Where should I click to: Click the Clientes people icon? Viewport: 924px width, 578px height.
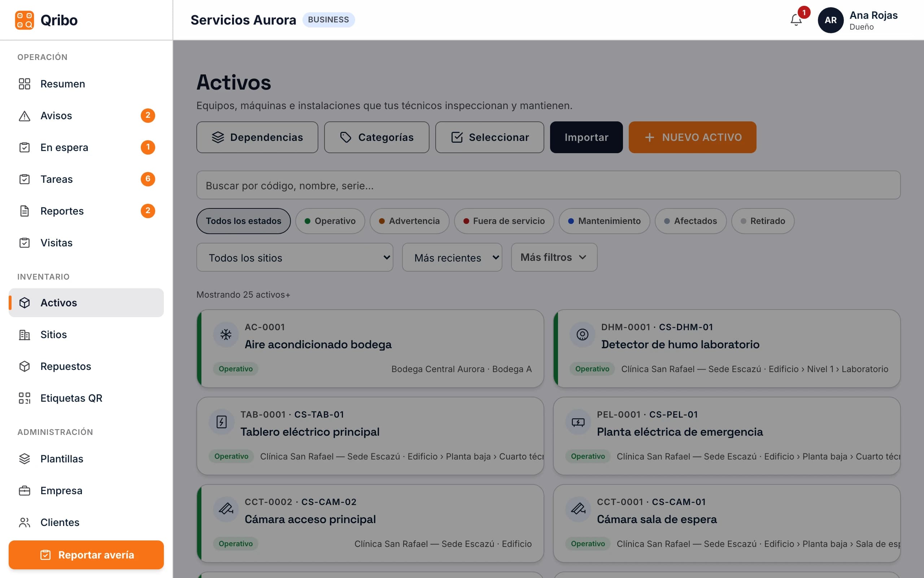pyautogui.click(x=25, y=522)
